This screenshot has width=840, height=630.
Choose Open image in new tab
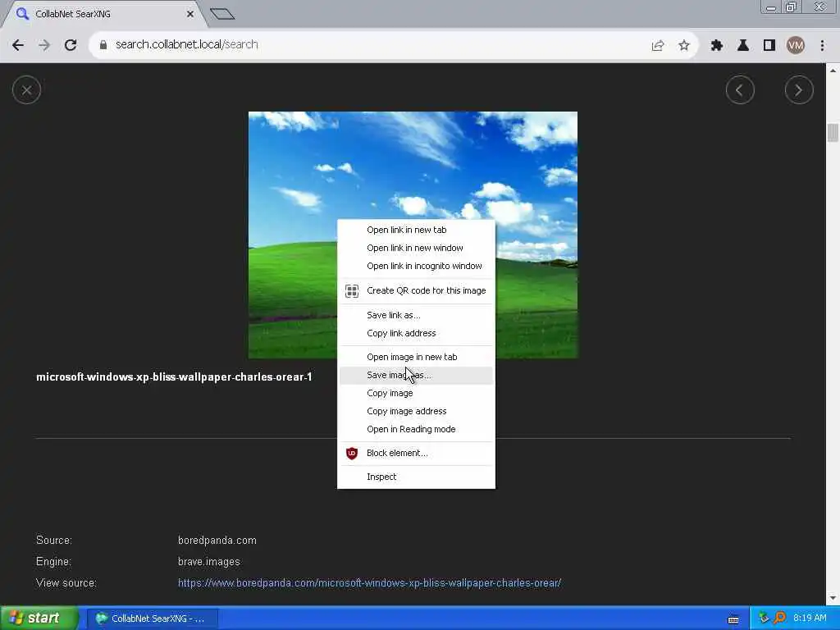416,357
